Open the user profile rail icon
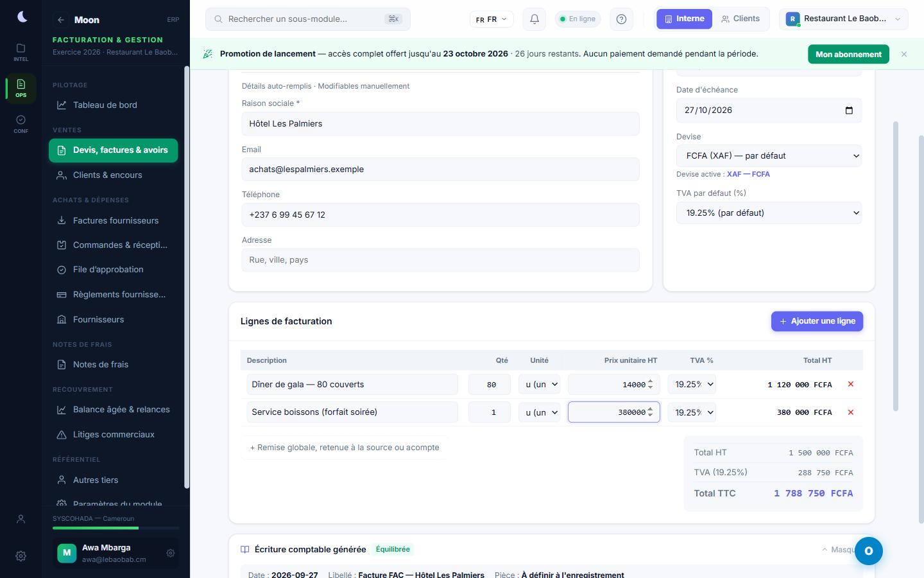924x578 pixels. tap(21, 519)
